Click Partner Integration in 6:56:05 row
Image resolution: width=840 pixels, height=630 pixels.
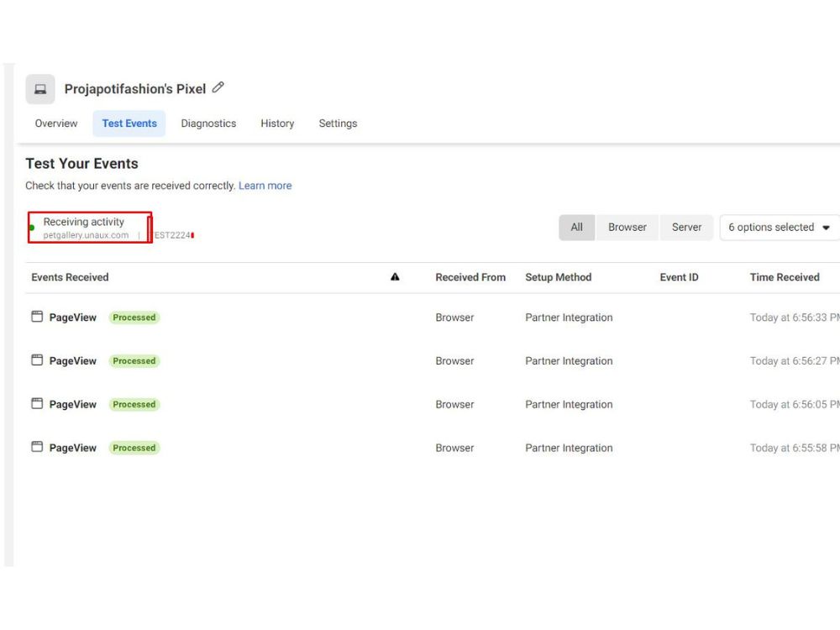pos(569,404)
